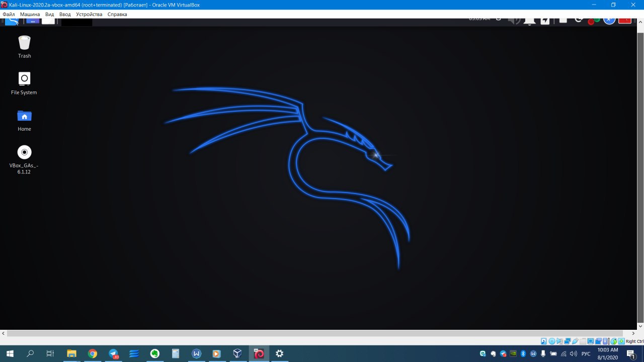Click the hard disk activity indicator
Viewport: 644px width, 362px height.
(x=544, y=341)
